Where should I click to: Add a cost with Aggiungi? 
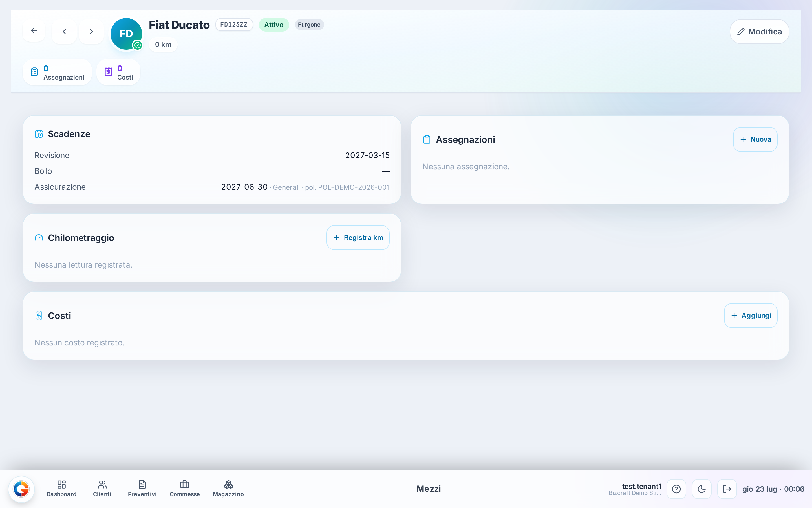pyautogui.click(x=751, y=316)
